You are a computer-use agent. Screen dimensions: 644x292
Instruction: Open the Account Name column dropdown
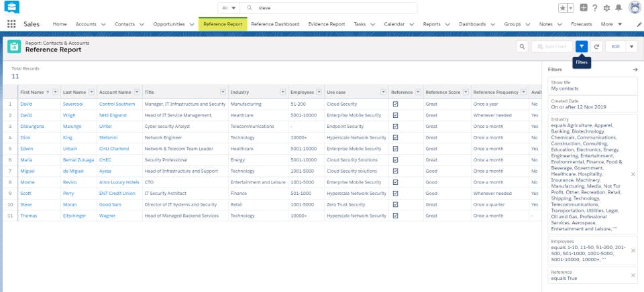(x=137, y=92)
